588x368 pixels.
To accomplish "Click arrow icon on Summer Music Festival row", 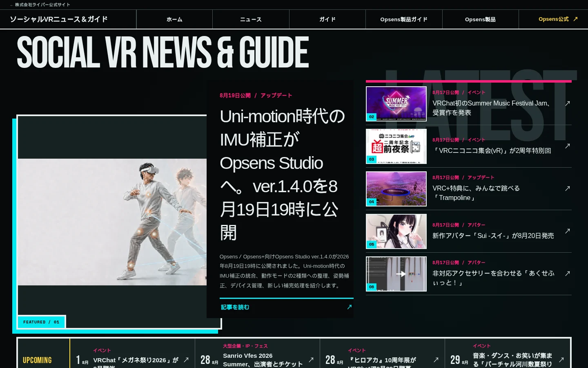I will [x=567, y=103].
